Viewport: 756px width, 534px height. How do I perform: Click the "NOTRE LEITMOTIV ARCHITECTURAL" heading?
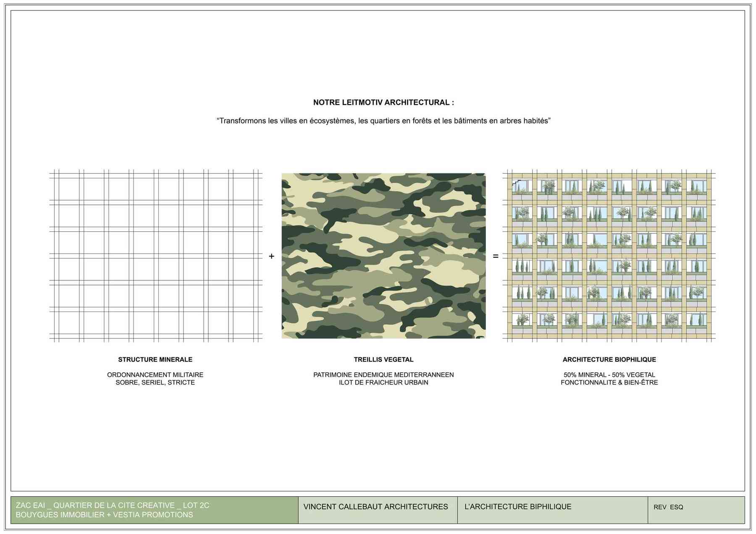[x=383, y=102]
